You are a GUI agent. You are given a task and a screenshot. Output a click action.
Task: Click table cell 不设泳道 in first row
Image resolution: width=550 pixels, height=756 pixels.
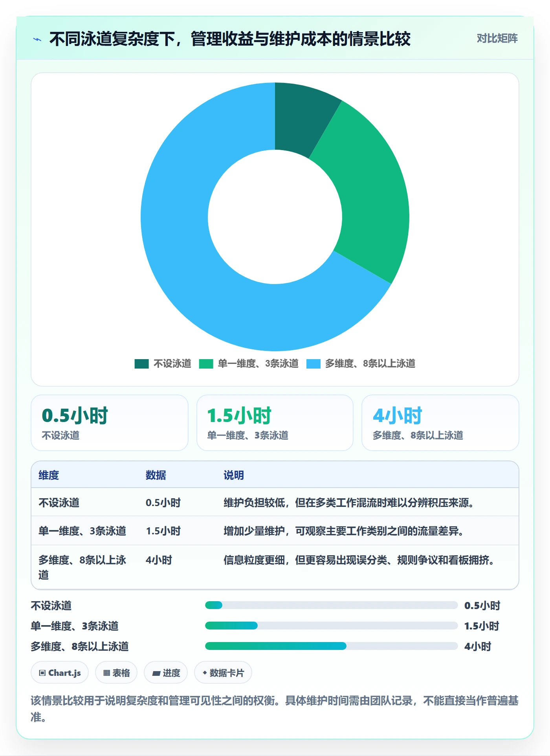point(59,503)
